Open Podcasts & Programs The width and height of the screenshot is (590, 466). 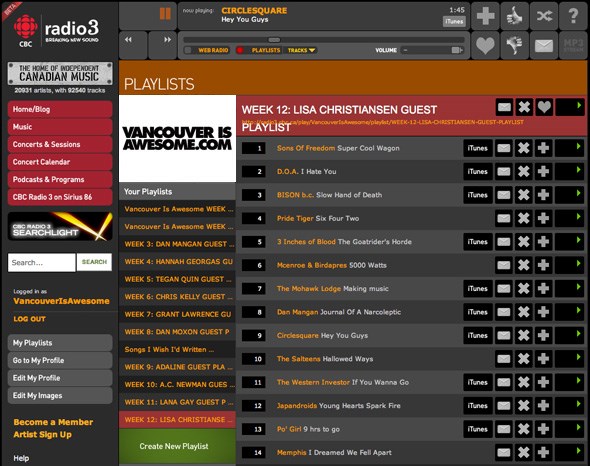[x=60, y=180]
